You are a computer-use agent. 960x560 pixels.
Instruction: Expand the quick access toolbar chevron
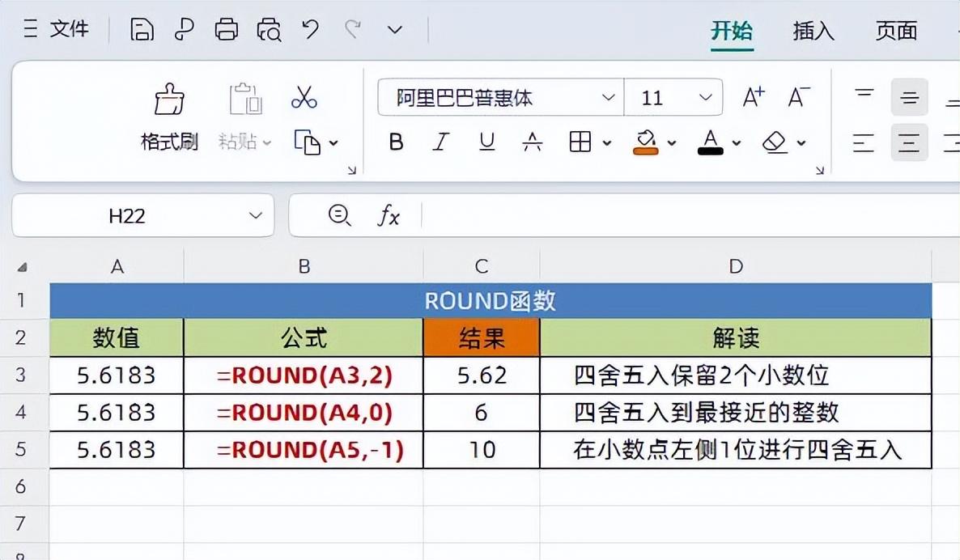(396, 29)
